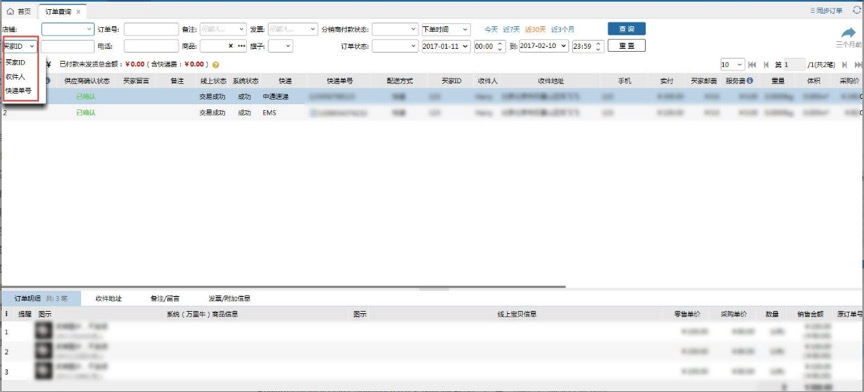
Task: Click the blue share arrow icon (三个月前)
Action: (849, 33)
